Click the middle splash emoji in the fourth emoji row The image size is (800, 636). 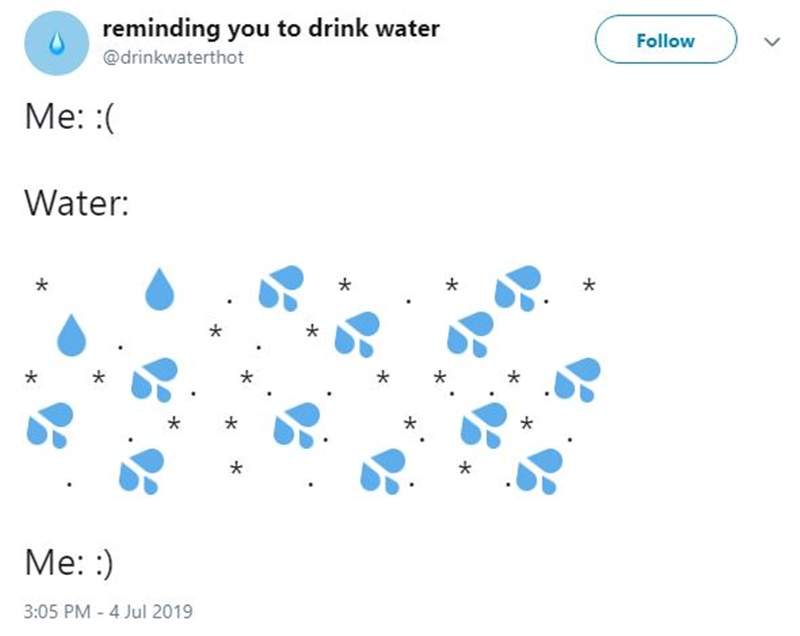(x=296, y=425)
